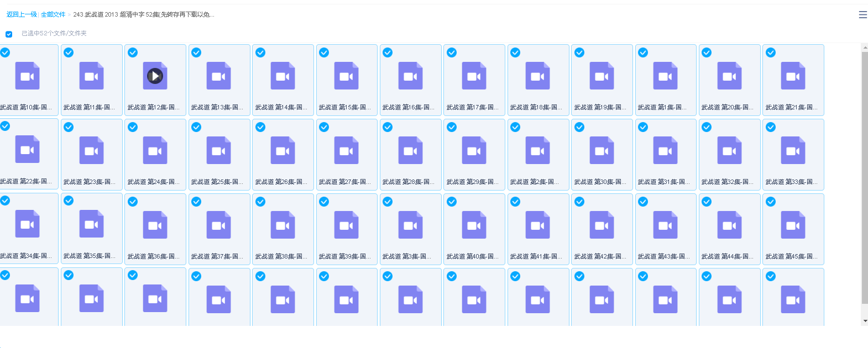Click 返回上一级 to go back
The width and height of the screenshot is (868, 348).
(x=22, y=14)
